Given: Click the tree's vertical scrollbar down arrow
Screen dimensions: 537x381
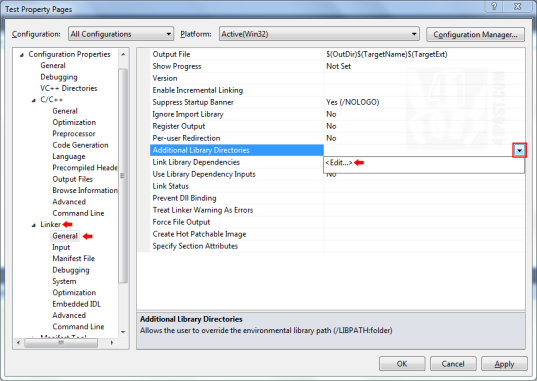Looking at the screenshot, I should (x=123, y=332).
